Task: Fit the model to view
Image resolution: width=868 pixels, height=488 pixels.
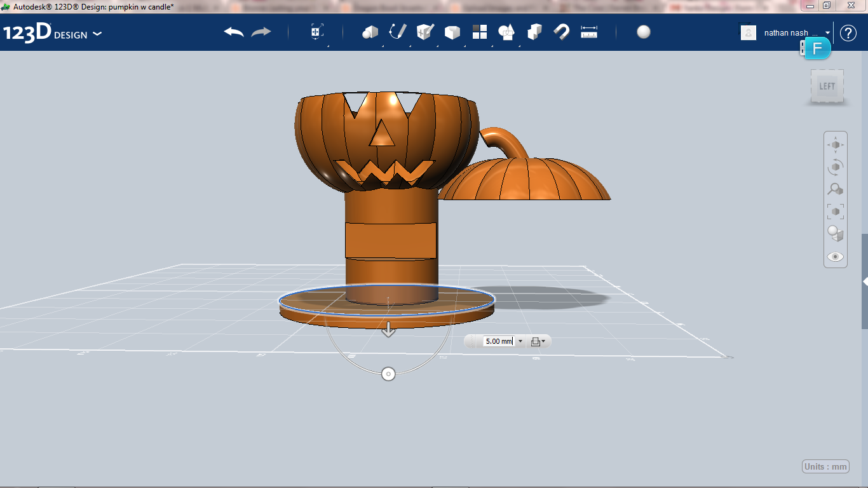Action: click(836, 211)
